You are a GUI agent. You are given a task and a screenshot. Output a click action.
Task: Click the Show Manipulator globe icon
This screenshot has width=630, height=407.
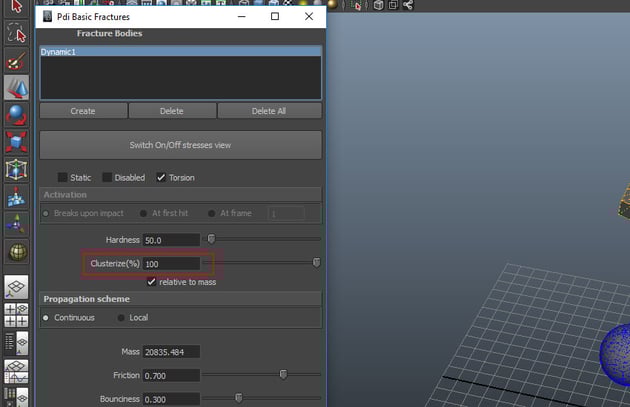(x=16, y=251)
